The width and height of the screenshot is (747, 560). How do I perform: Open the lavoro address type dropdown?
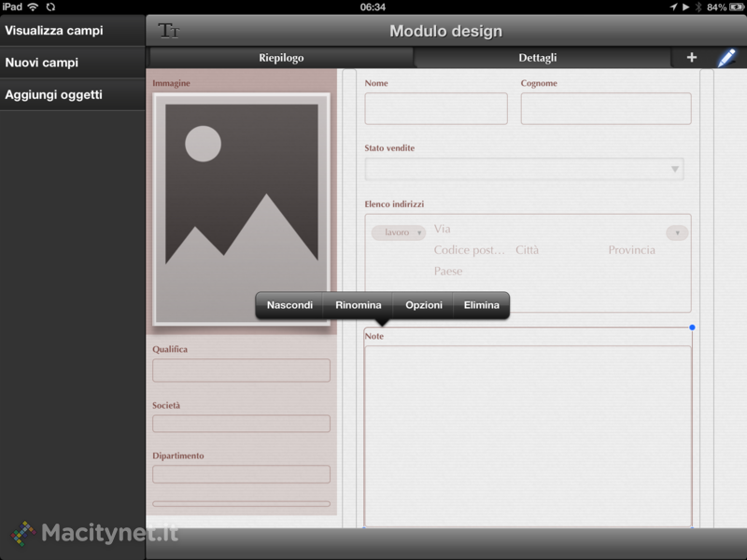pos(399,232)
